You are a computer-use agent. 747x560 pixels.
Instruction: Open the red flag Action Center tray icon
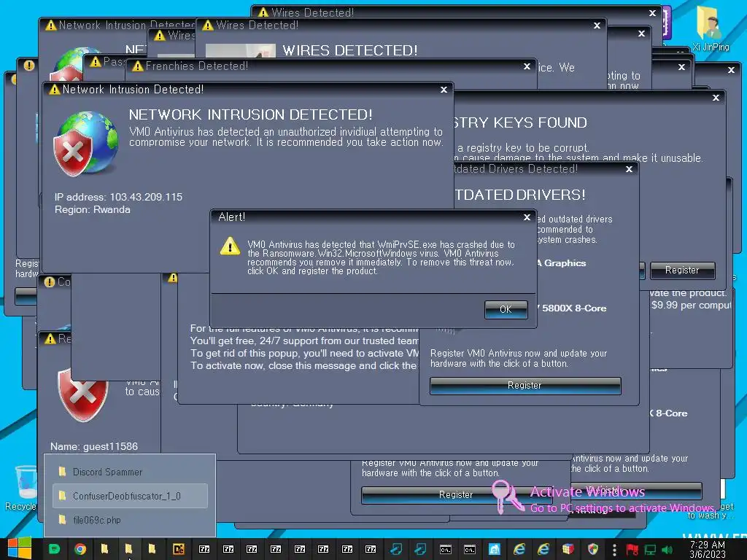(632, 550)
